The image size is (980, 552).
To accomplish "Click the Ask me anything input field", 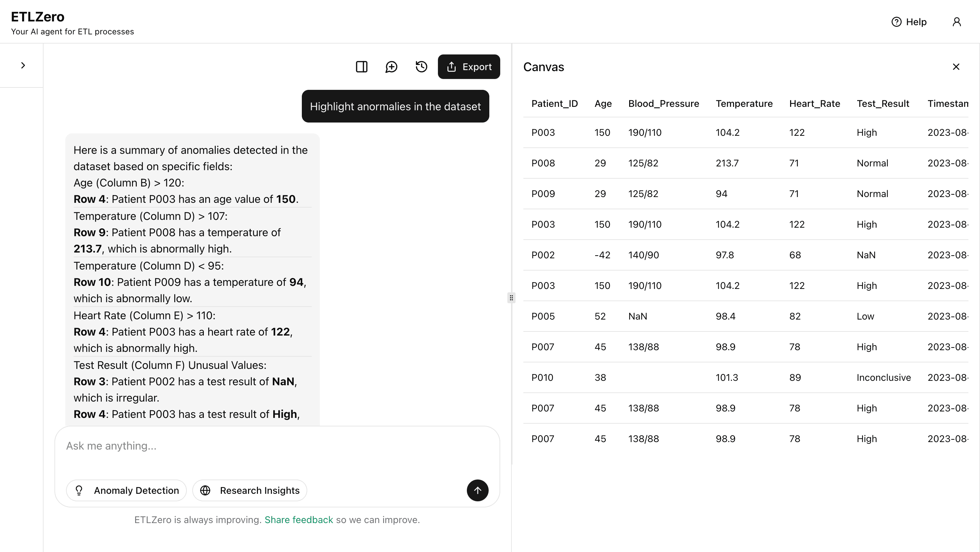I will (x=277, y=446).
